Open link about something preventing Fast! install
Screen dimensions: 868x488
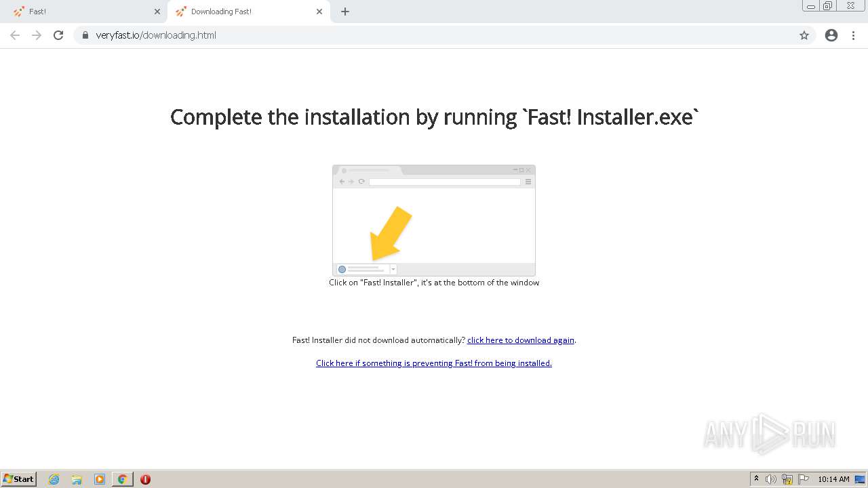(x=434, y=363)
